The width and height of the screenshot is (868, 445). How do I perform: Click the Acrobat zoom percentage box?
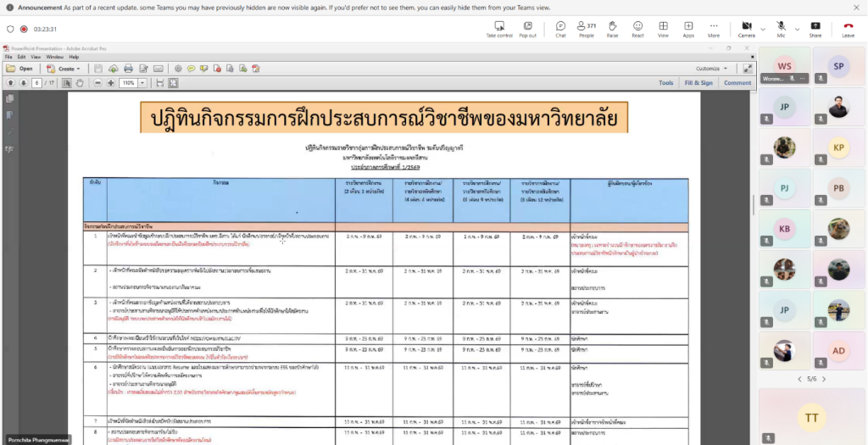[129, 83]
